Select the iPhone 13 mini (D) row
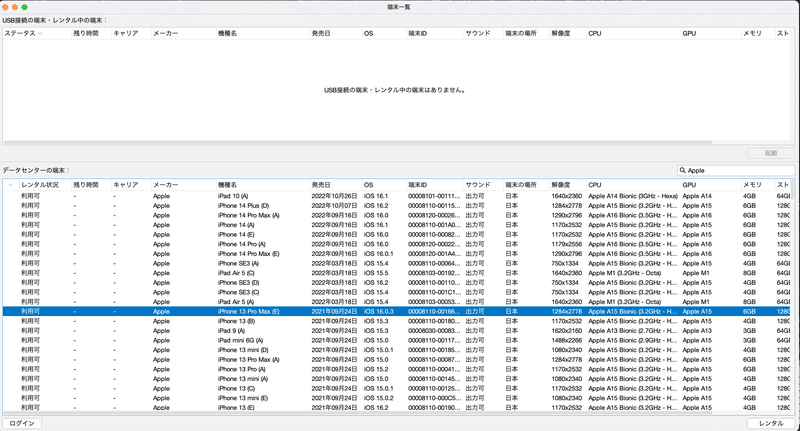800x431 pixels. click(x=396, y=350)
